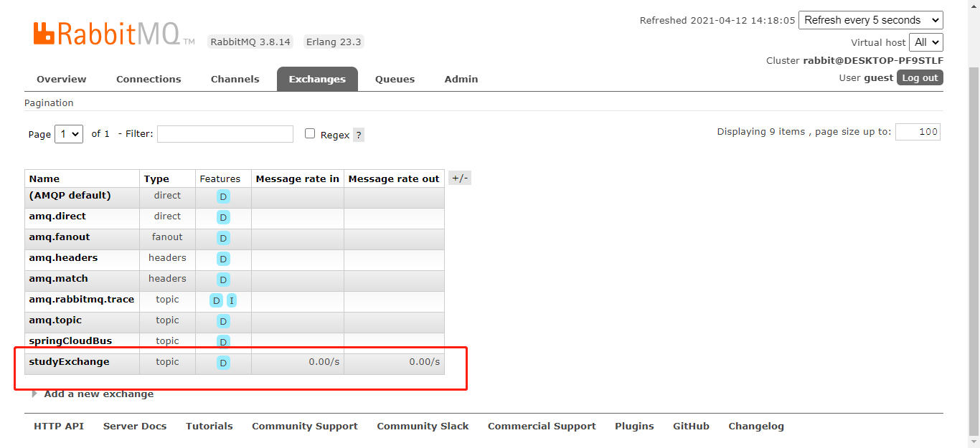This screenshot has height=448, width=980.
Task: Open the Regex help question mark
Action: click(x=359, y=135)
